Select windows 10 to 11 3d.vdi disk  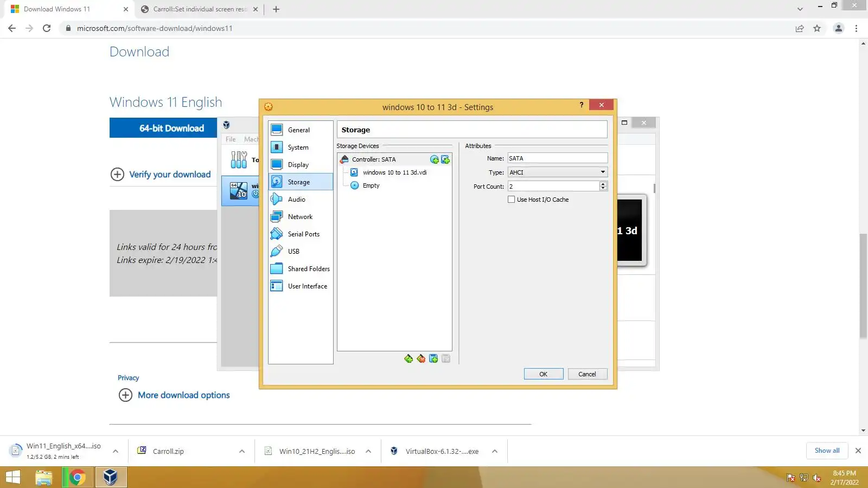[x=394, y=172]
